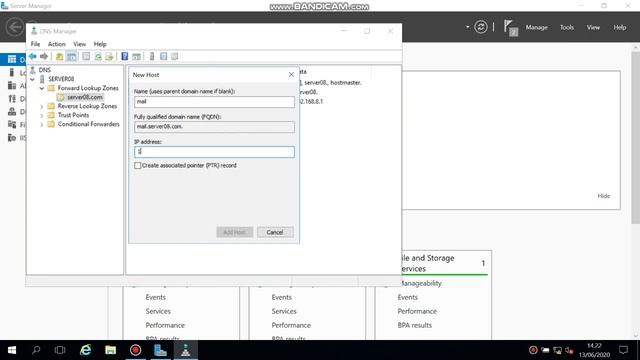The height and width of the screenshot is (360, 640).
Task: Open Manage menu in Server Manager
Action: tap(536, 27)
